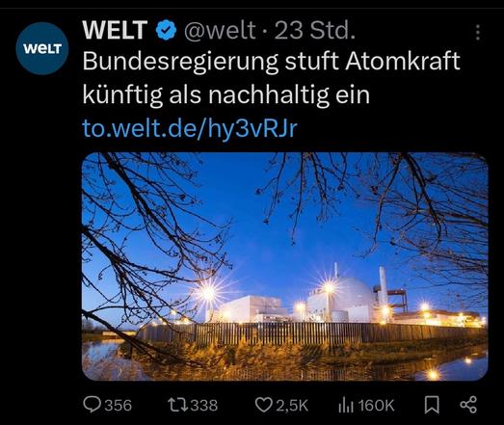
Task: Click the reply speech bubble icon
Action: tap(92, 405)
